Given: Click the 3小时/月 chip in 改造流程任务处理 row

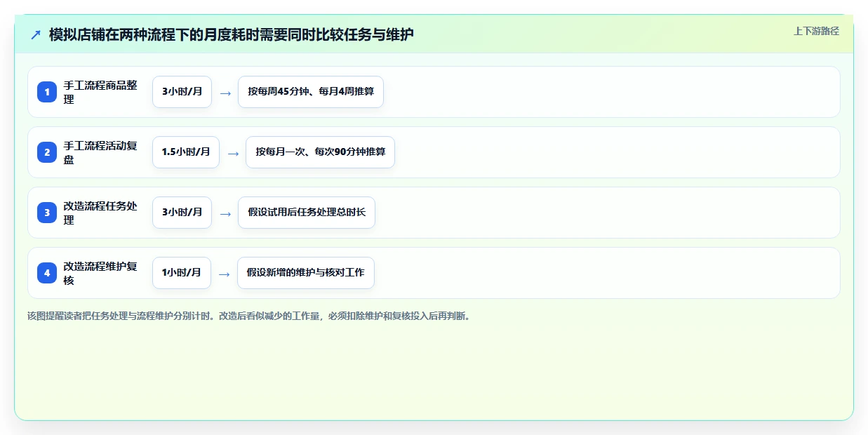Looking at the screenshot, I should tap(182, 213).
